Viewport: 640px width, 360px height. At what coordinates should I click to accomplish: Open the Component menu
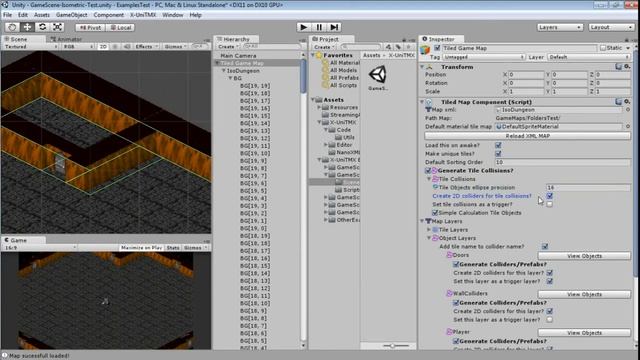[109, 15]
